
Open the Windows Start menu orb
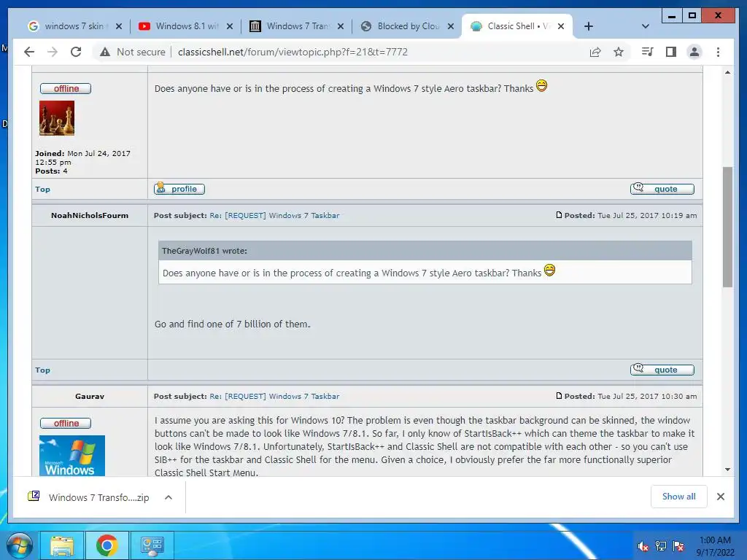(20, 545)
